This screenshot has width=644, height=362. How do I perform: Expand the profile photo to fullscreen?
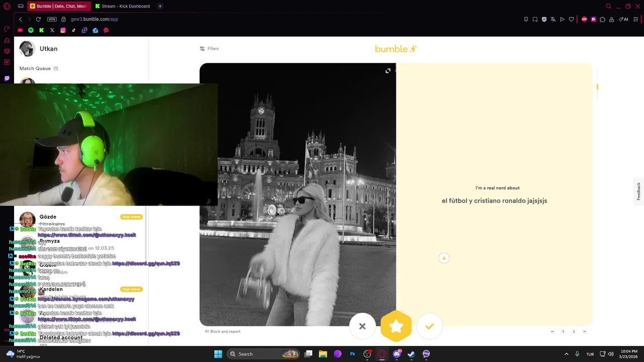tap(388, 71)
